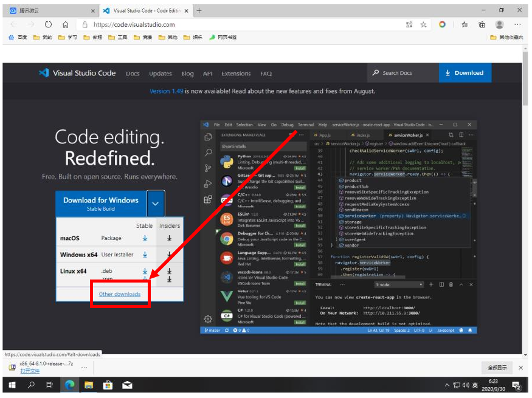This screenshot has width=532, height=398.
Task: Download the macOS Insiders build
Action: click(170, 239)
